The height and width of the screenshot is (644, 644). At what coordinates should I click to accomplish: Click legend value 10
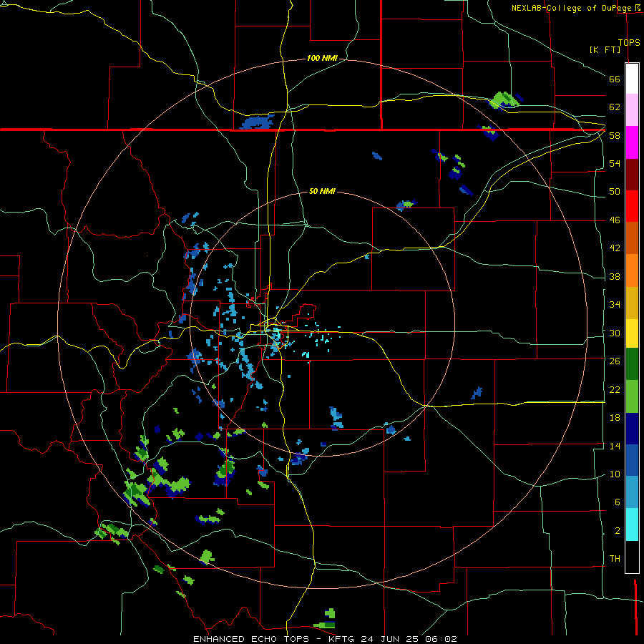(x=615, y=474)
